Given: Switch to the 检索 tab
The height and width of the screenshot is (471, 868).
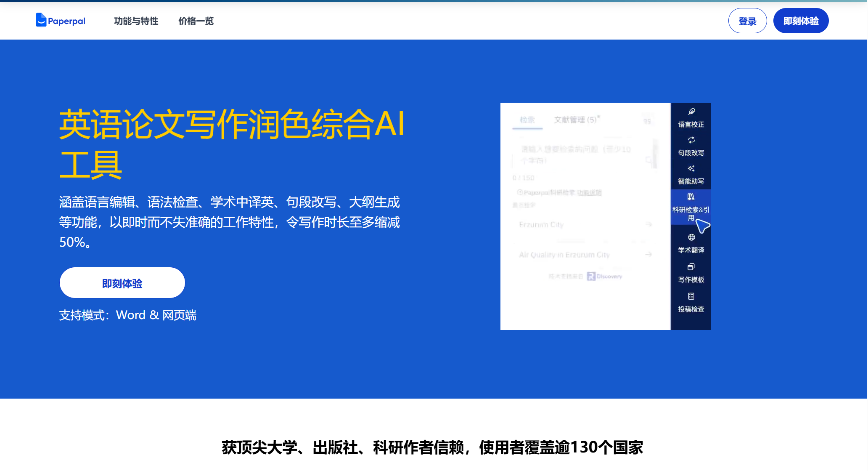Looking at the screenshot, I should [527, 120].
